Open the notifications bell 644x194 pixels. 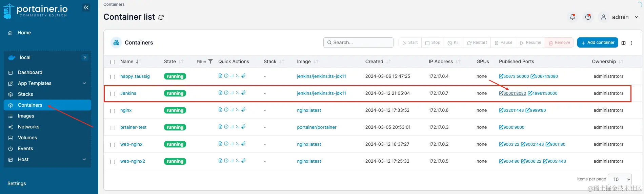[572, 17]
